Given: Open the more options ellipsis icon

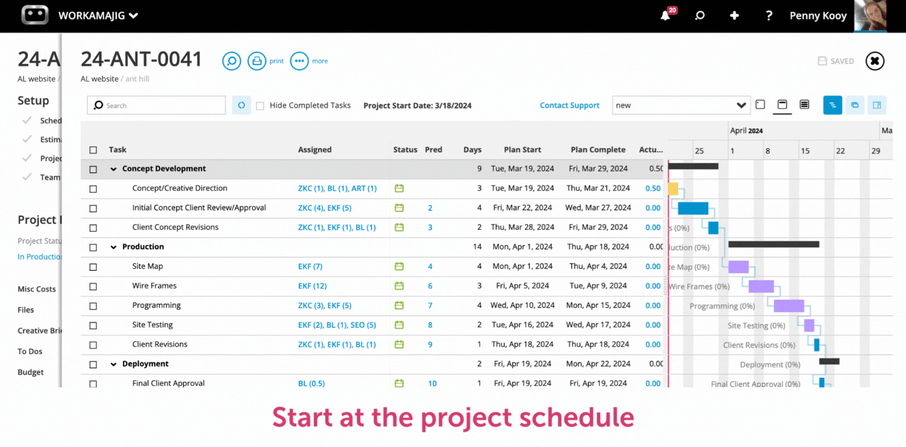Looking at the screenshot, I should [x=299, y=61].
